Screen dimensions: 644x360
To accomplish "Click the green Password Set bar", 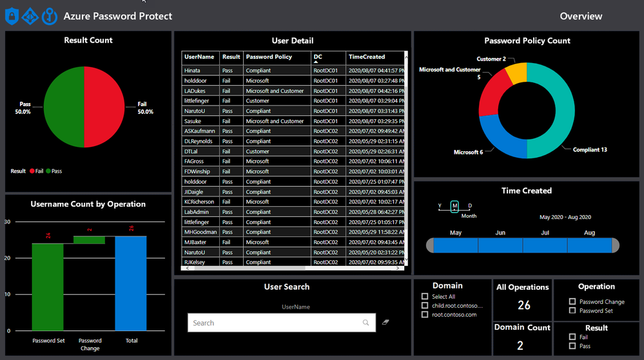I will pyautogui.click(x=48, y=287).
